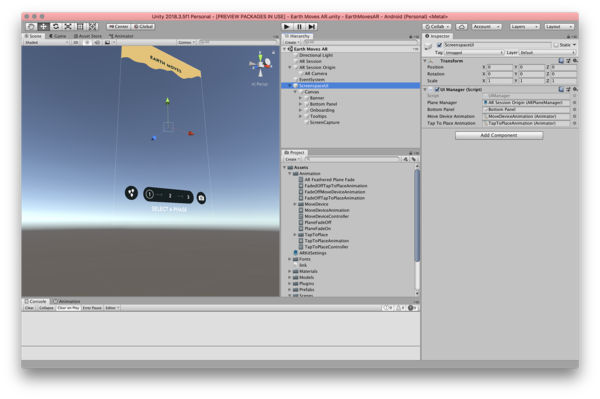The image size is (600, 399).
Task: Select the Move tool
Action: 44,26
